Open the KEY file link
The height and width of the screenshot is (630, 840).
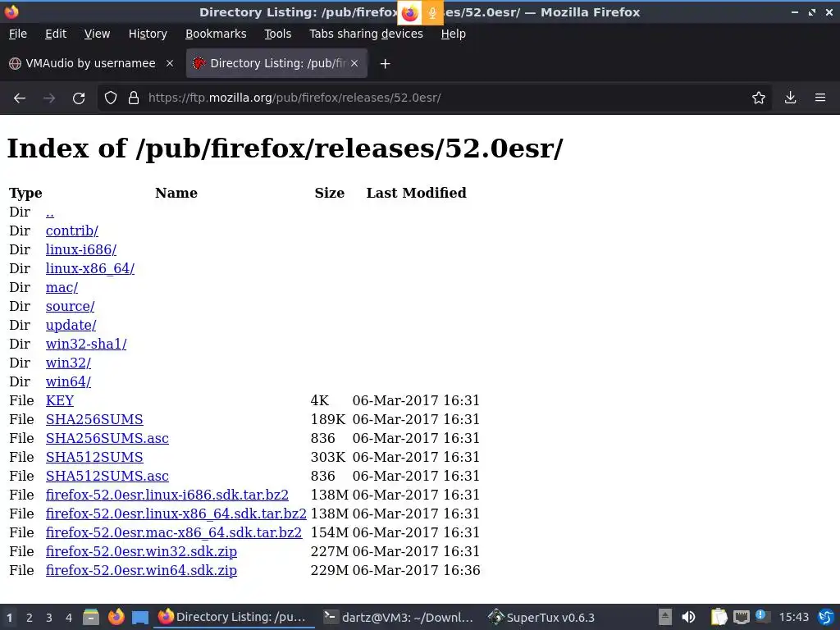point(59,400)
